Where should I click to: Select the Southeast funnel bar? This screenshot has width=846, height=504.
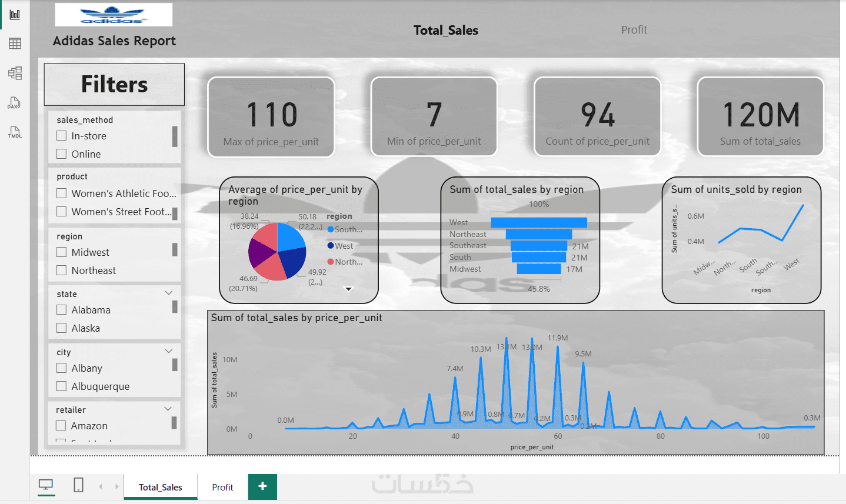click(539, 246)
